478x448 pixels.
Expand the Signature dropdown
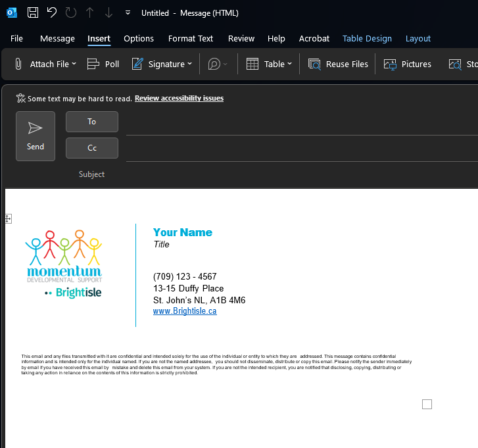(189, 64)
